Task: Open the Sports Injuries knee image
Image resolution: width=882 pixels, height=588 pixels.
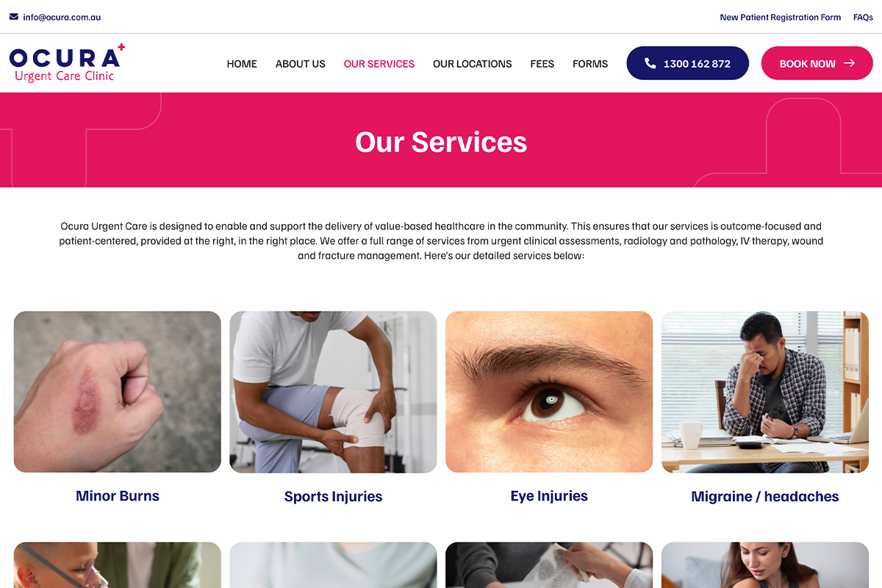Action: tap(333, 392)
